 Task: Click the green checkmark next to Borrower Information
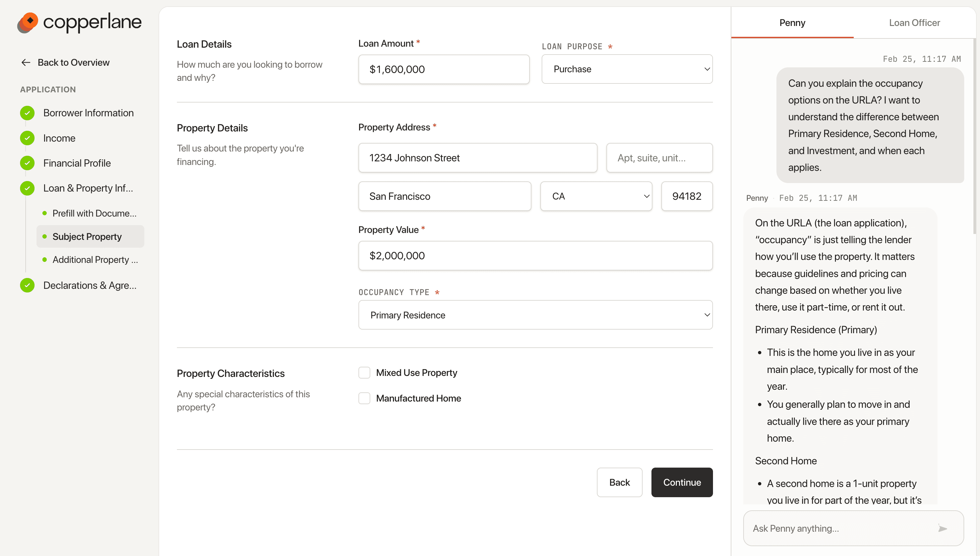(27, 113)
